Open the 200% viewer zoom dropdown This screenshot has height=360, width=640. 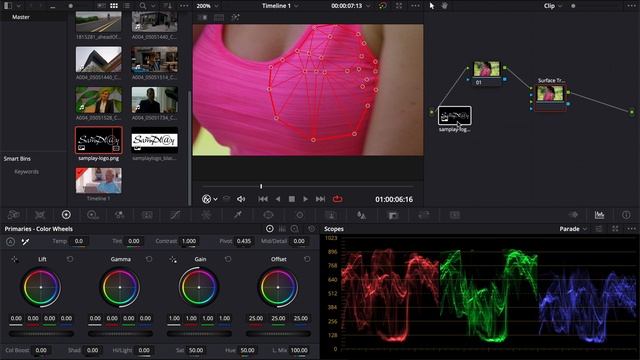[x=207, y=6]
